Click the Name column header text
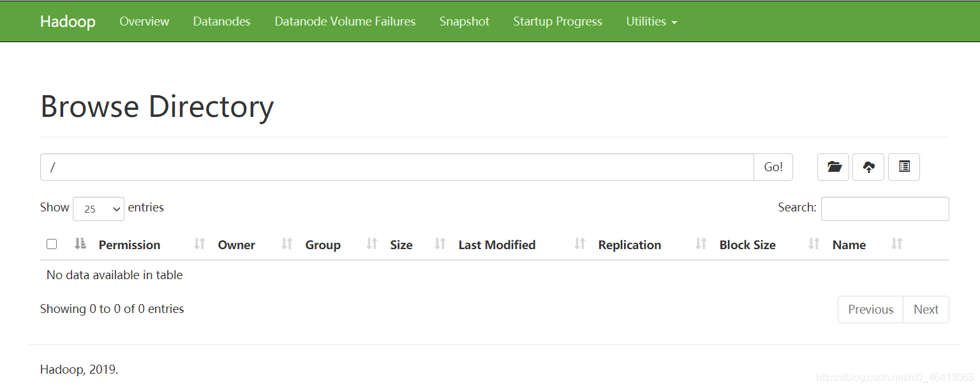 point(849,245)
